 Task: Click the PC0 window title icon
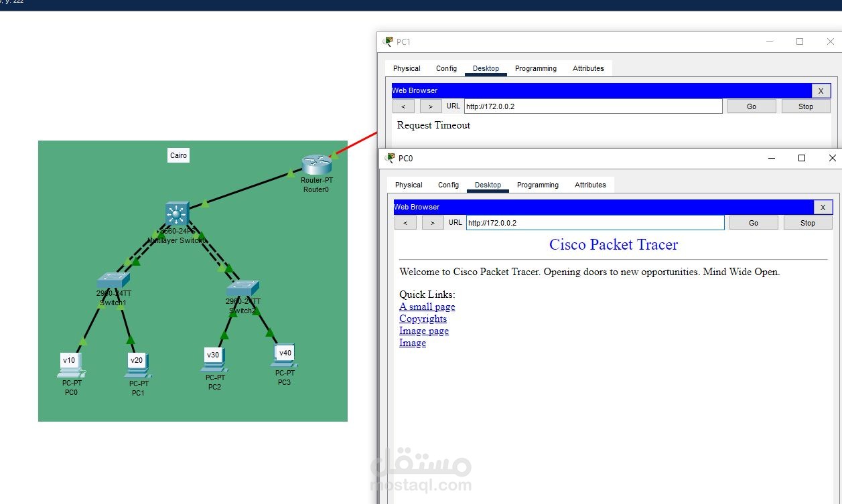point(390,158)
